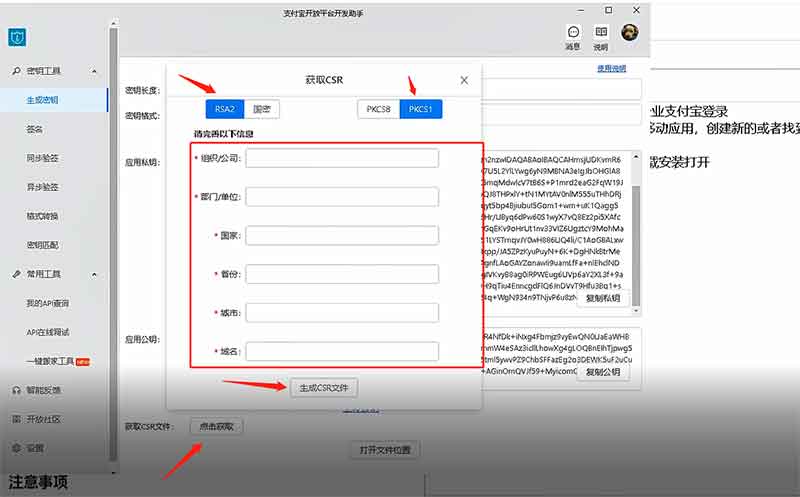Open the 消息 message bubble icon
This screenshot has height=497, width=800.
(x=573, y=32)
